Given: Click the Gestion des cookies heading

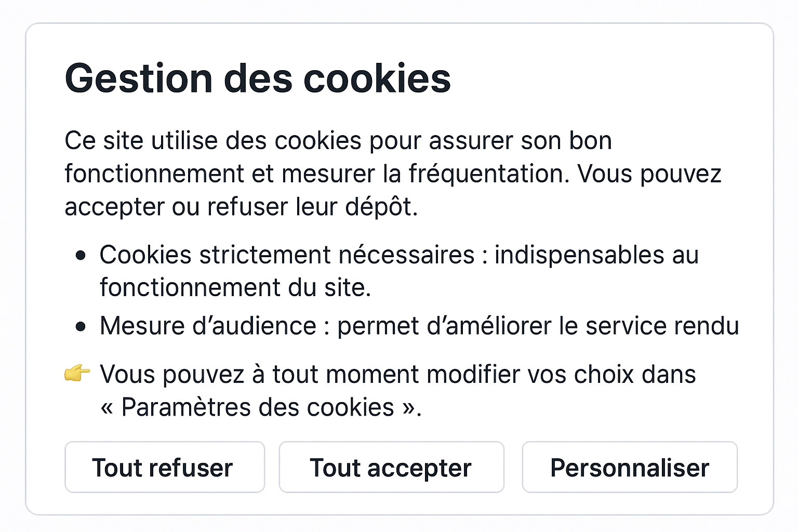Looking at the screenshot, I should click(x=258, y=79).
